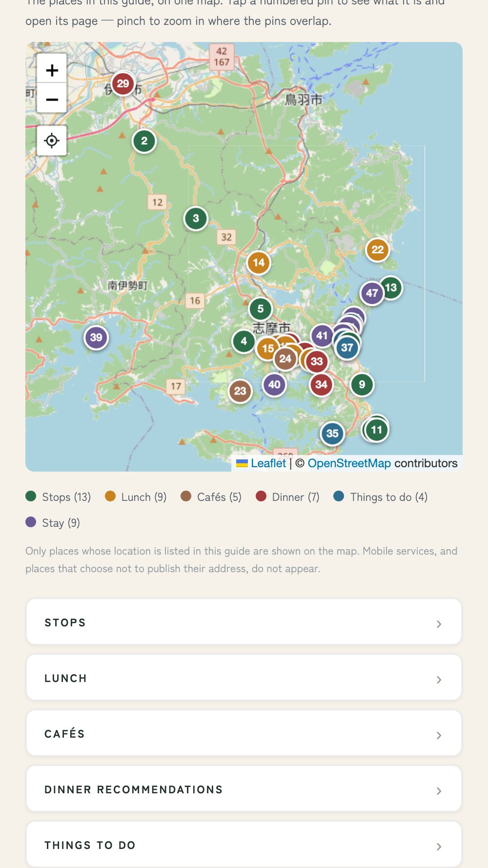
Task: Open the Dinner Recommendations section chevron
Action: click(x=439, y=791)
